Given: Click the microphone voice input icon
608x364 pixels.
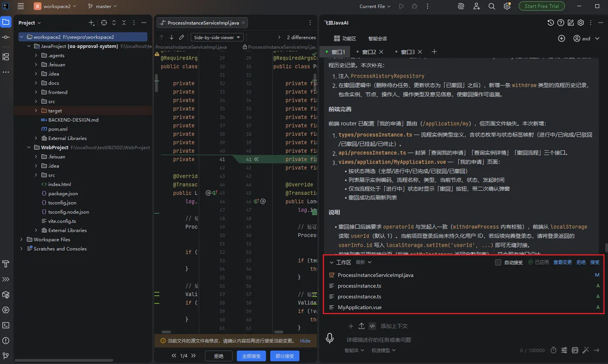Looking at the screenshot, I should pyautogui.click(x=330, y=338).
